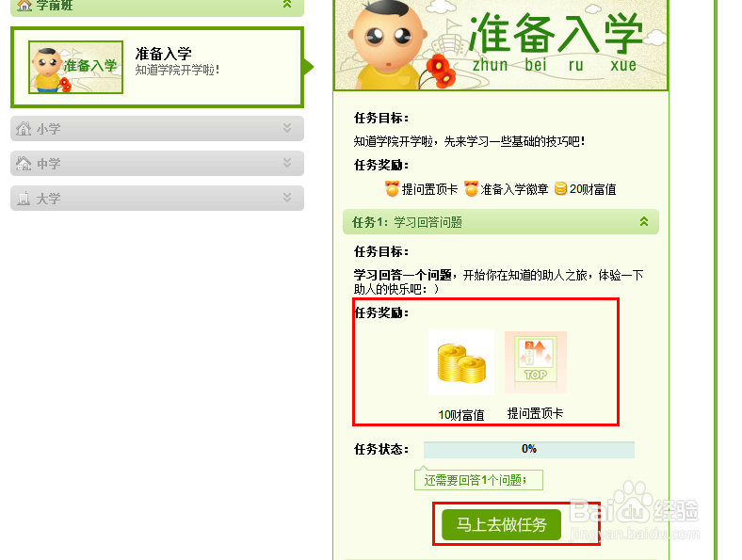Click the medal icon before 提问置顶卡 text
The image size is (742, 560).
[x=392, y=189]
